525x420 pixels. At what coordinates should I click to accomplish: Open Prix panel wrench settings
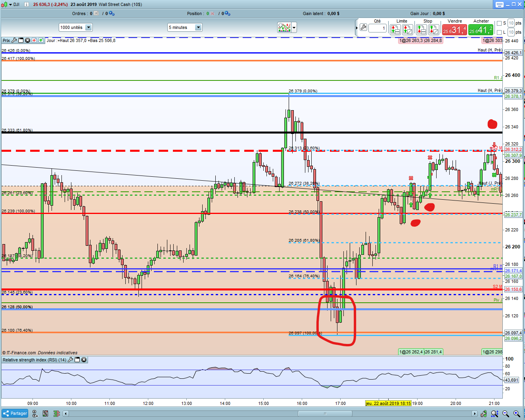(14, 40)
